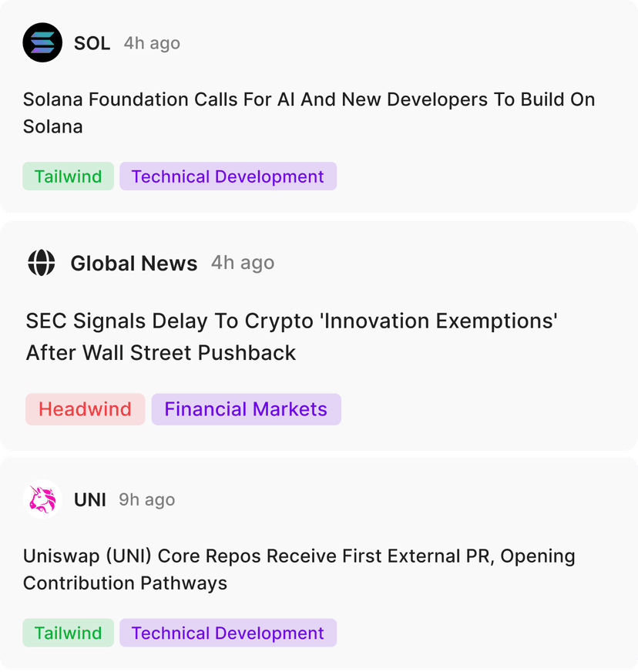The image size is (638, 672).
Task: Open the Uniswap Core Repos external PR headline
Action: point(299,570)
